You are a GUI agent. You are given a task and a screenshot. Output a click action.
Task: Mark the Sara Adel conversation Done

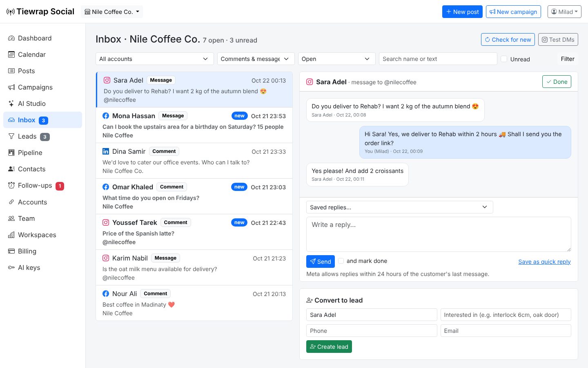(x=557, y=82)
